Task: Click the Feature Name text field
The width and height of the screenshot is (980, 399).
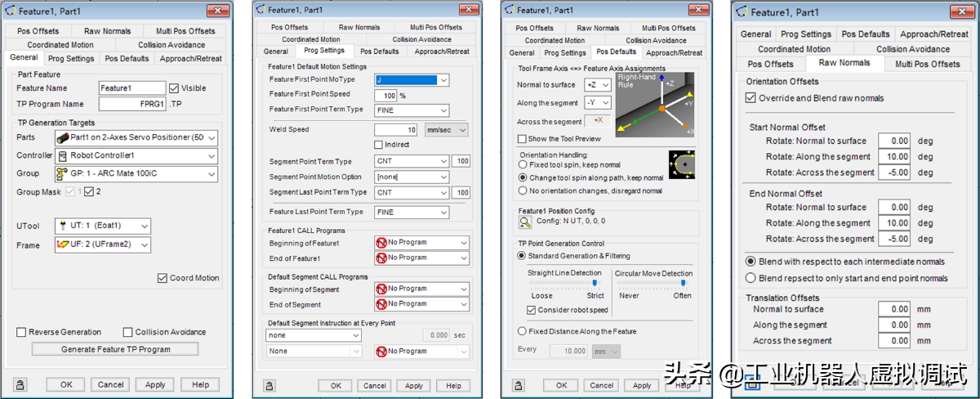Action: (x=131, y=88)
